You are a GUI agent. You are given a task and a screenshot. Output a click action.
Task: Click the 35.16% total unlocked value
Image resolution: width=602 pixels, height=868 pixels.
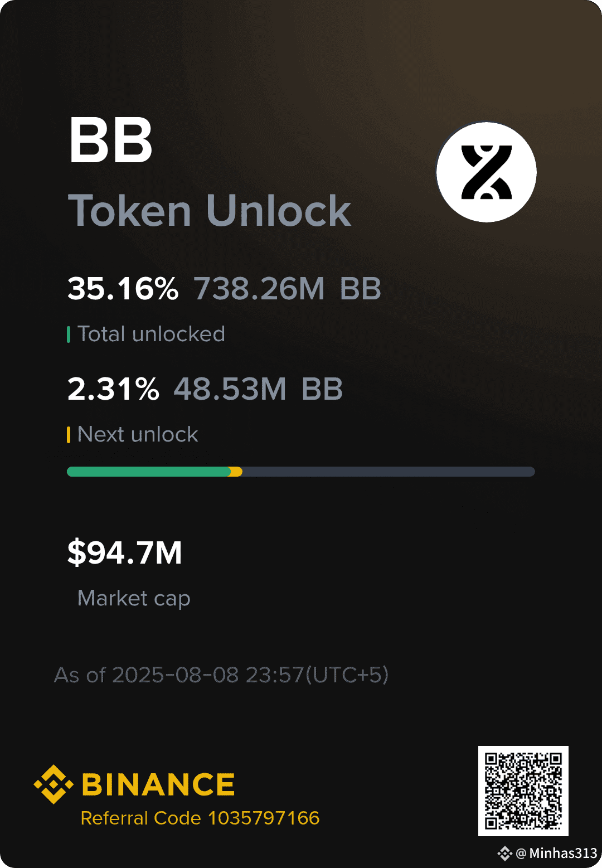coord(123,289)
